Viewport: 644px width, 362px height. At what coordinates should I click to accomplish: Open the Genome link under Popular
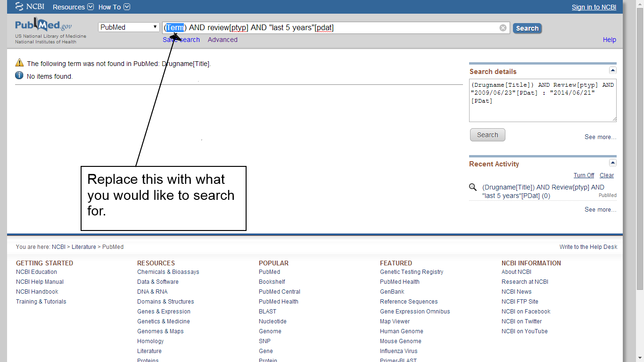point(270,331)
